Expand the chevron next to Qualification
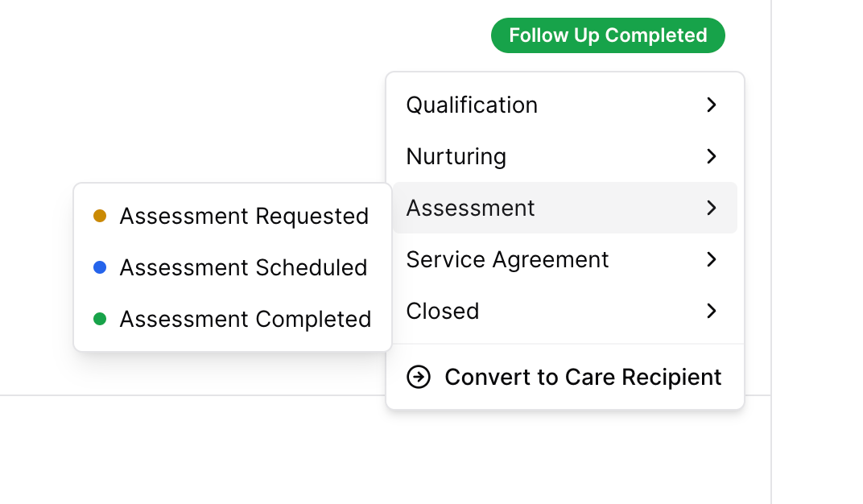This screenshot has height=504, width=863. [711, 105]
